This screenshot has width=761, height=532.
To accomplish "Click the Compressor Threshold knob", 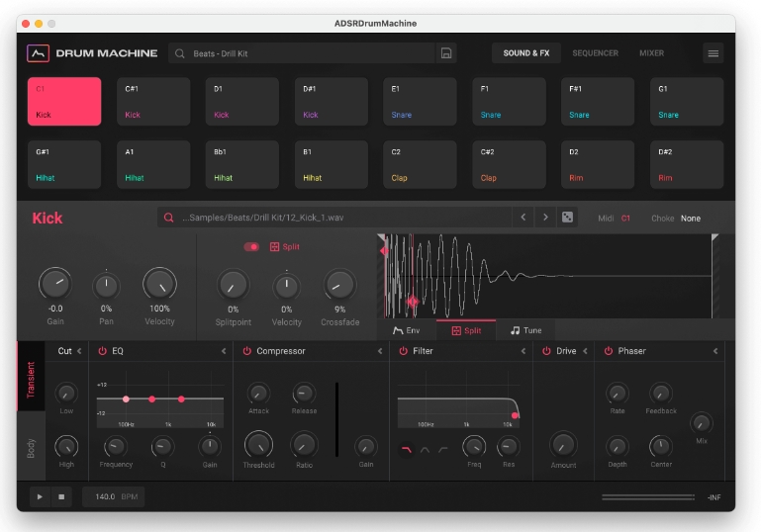I will [258, 445].
